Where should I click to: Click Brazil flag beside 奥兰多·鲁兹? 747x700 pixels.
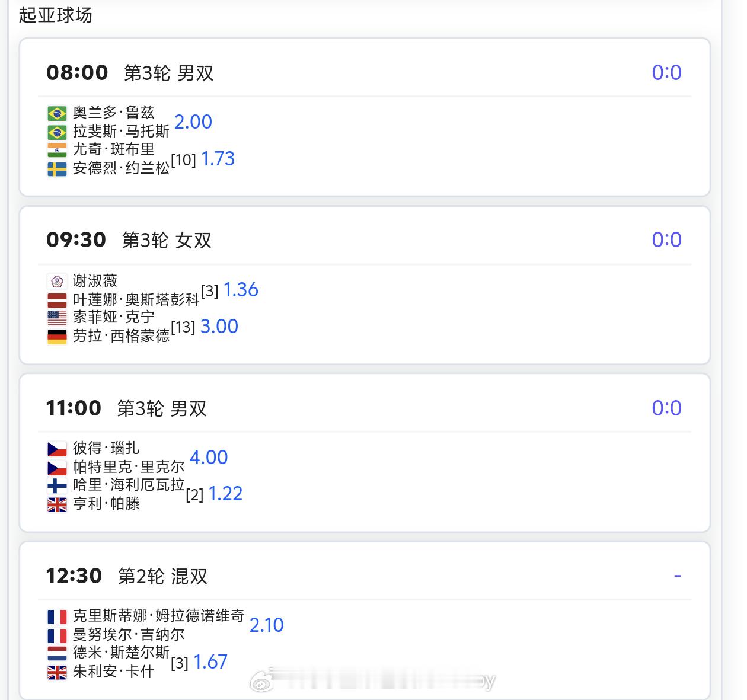click(57, 113)
